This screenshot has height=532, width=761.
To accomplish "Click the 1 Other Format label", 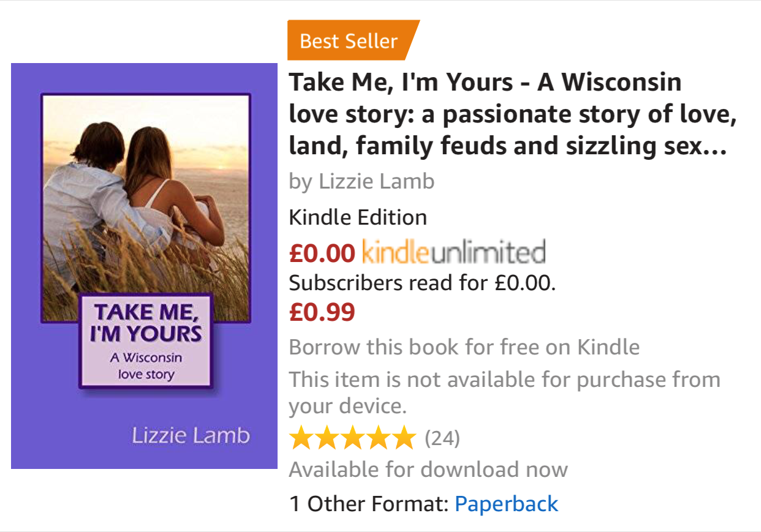I will click(x=369, y=504).
